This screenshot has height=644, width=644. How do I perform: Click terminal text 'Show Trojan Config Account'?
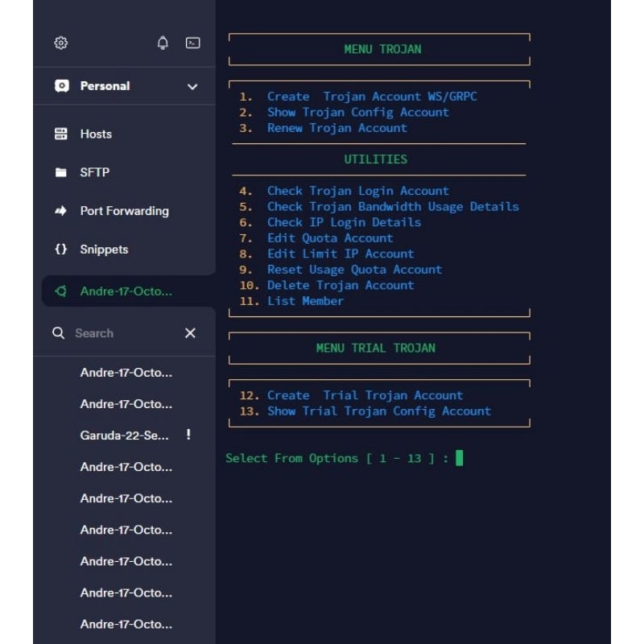357,112
